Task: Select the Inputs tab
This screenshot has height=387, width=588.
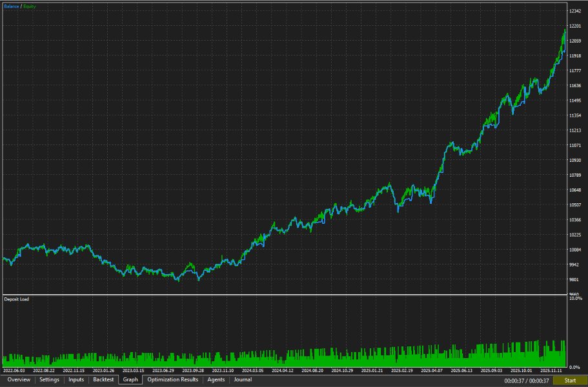Action: tap(76, 380)
